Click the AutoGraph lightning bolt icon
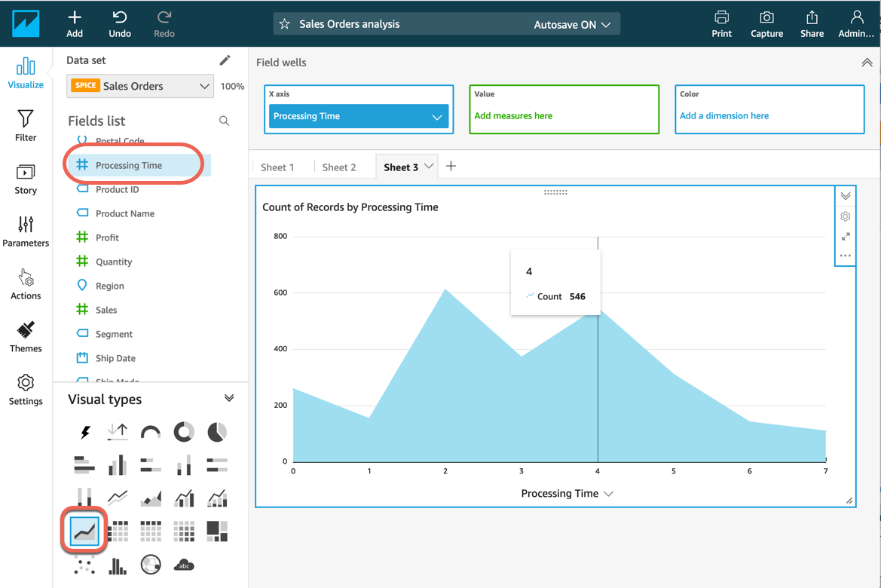The width and height of the screenshot is (881, 588). 84,432
